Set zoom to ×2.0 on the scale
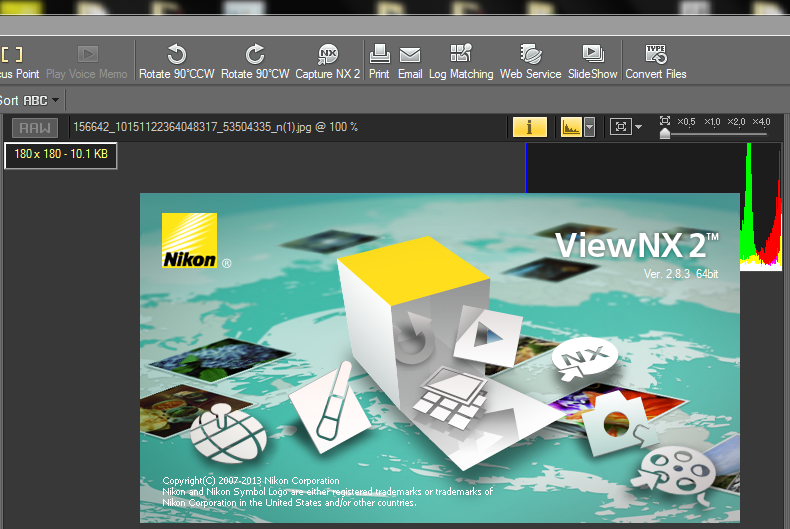The image size is (790, 529). click(x=736, y=122)
